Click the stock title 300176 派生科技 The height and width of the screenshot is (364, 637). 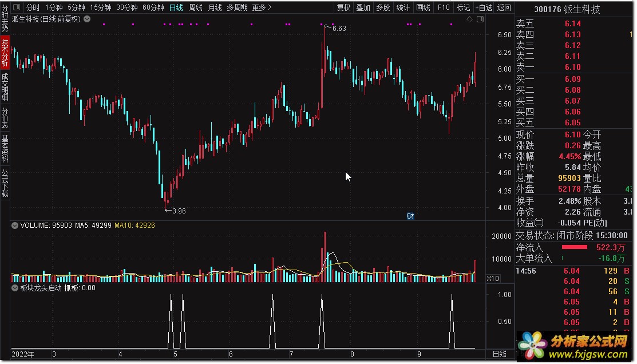(x=567, y=9)
